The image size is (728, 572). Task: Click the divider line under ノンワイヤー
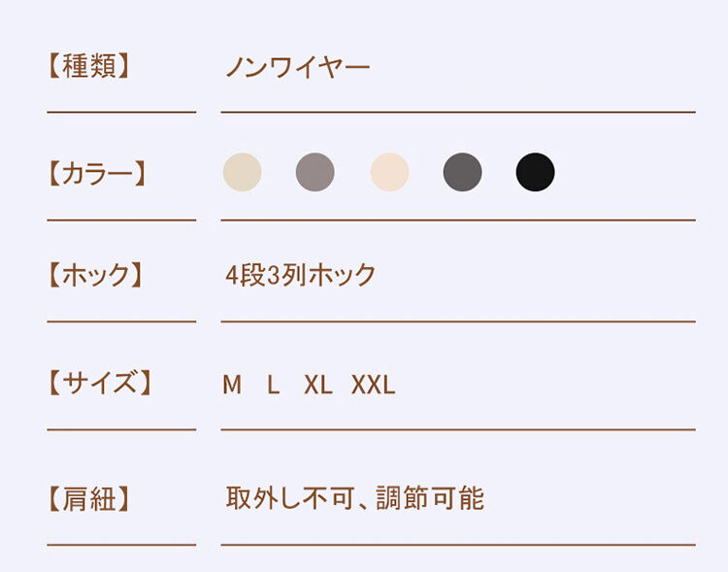click(x=458, y=112)
